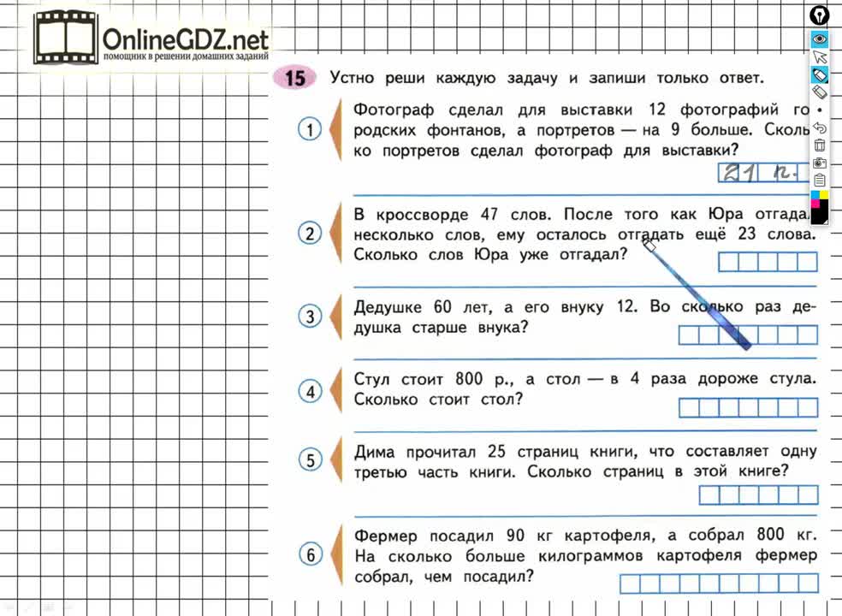The height and width of the screenshot is (616, 842).
Task: Click the answer box for problem 2
Action: [x=768, y=262]
